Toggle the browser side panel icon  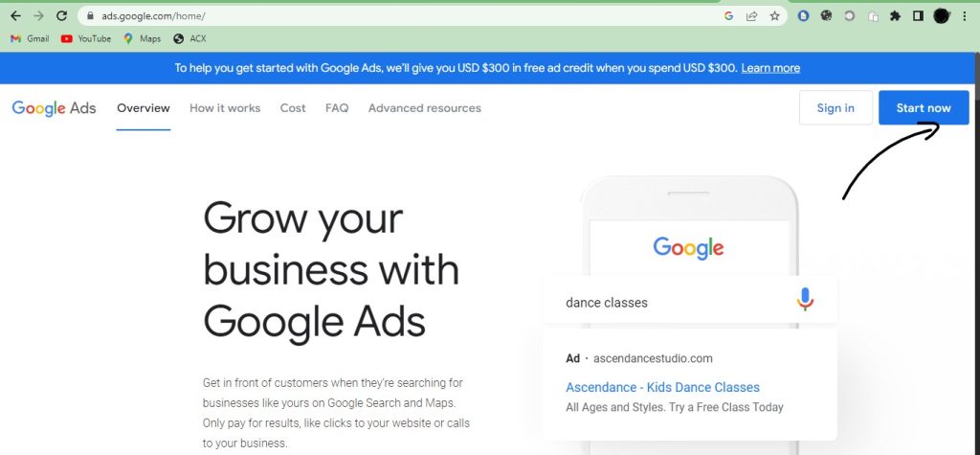918,16
